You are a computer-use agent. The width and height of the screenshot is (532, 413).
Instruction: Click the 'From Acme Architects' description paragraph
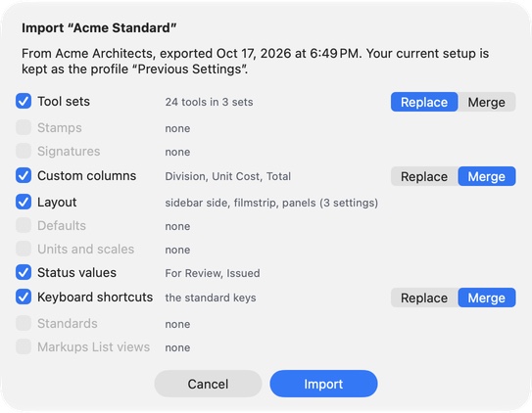click(255, 62)
